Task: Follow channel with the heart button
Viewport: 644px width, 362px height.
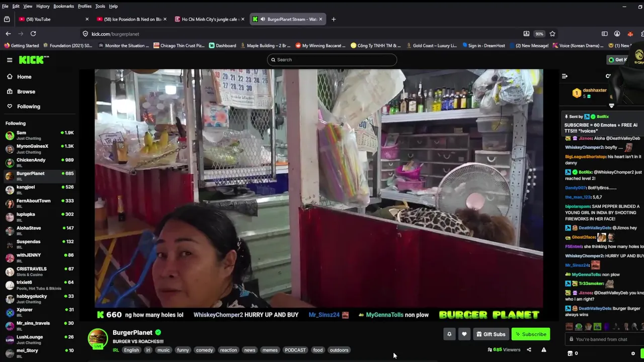Action: [464, 334]
